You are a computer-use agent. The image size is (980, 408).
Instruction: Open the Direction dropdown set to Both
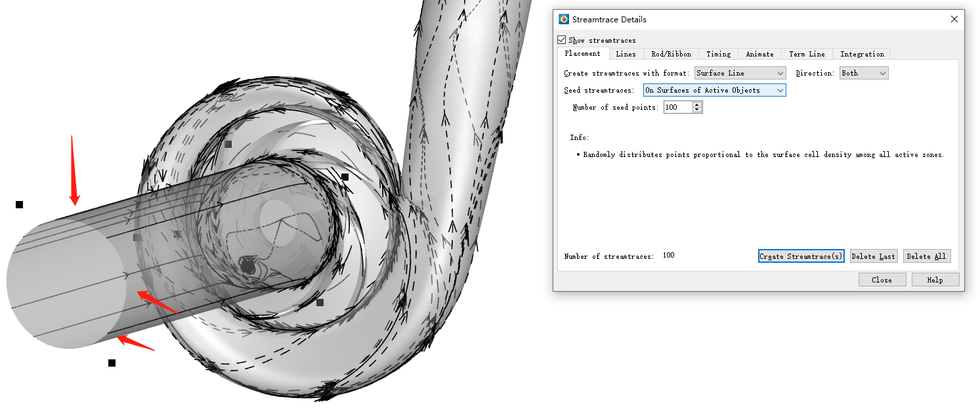[x=864, y=73]
